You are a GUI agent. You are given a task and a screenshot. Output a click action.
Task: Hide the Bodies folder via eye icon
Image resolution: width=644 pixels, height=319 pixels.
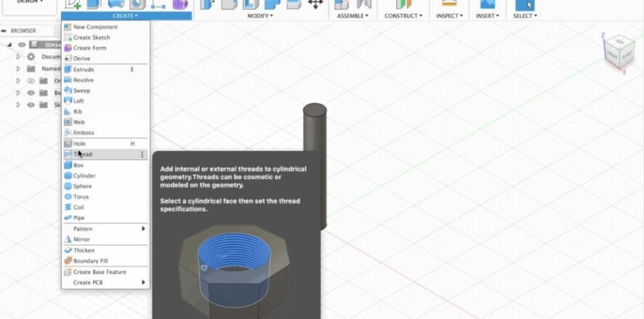point(31,93)
